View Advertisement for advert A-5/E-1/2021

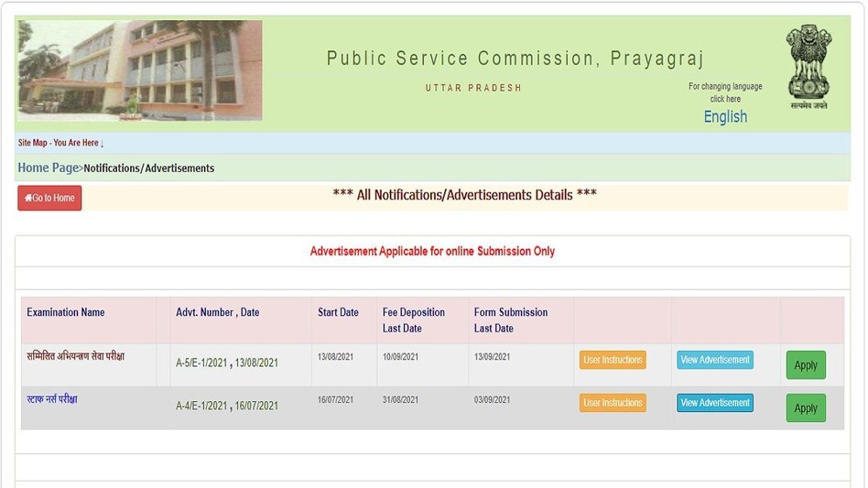click(715, 360)
